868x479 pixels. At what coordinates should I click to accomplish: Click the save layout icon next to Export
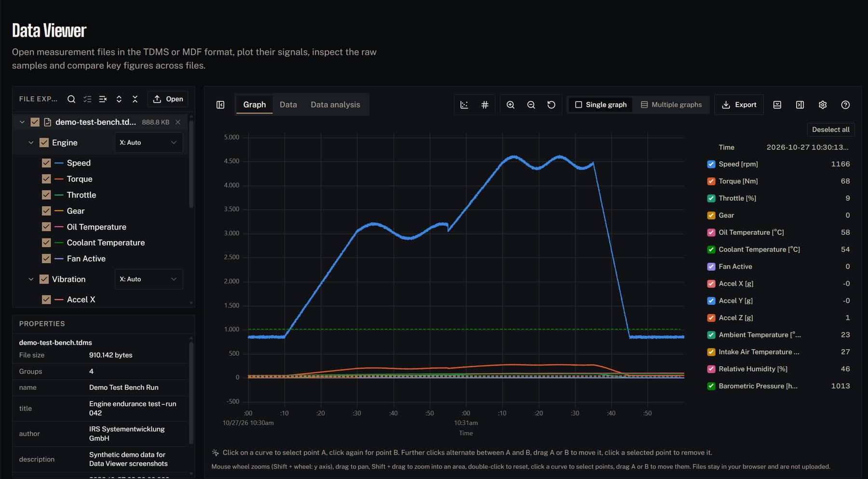click(x=777, y=105)
